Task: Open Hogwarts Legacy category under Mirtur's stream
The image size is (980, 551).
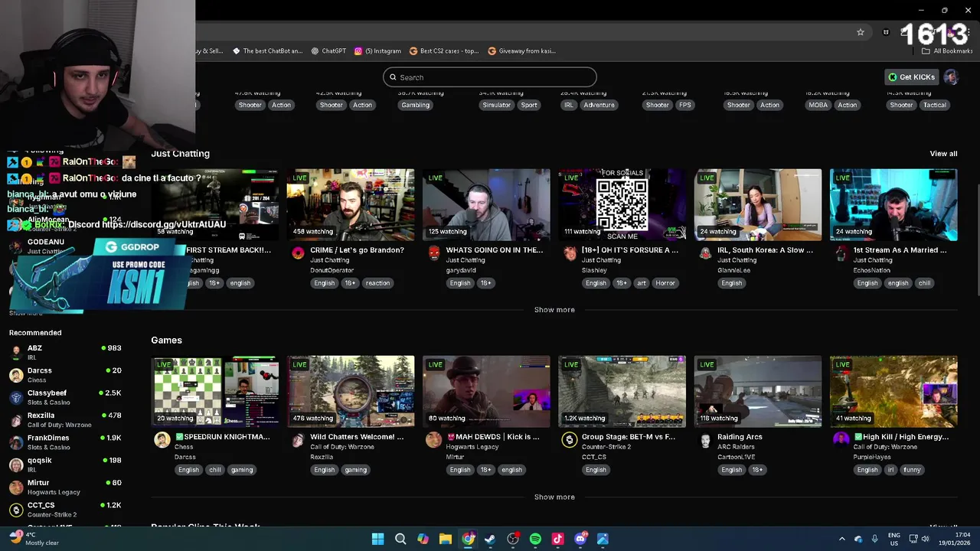Action: pyautogui.click(x=472, y=447)
